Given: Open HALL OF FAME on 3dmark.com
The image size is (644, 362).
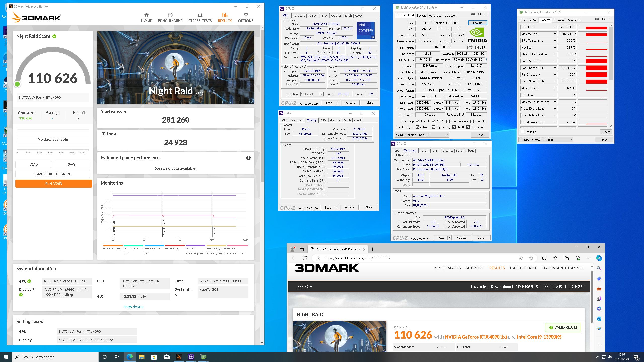Looking at the screenshot, I should pos(524,268).
